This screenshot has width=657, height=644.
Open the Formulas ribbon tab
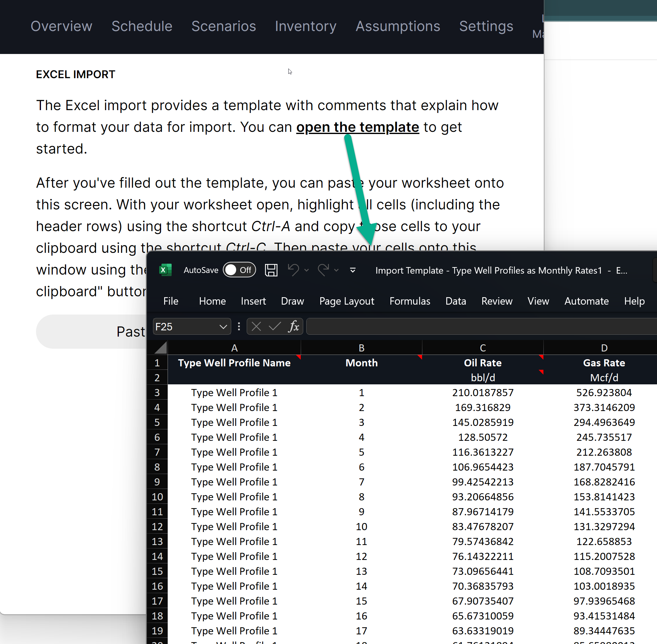point(410,301)
